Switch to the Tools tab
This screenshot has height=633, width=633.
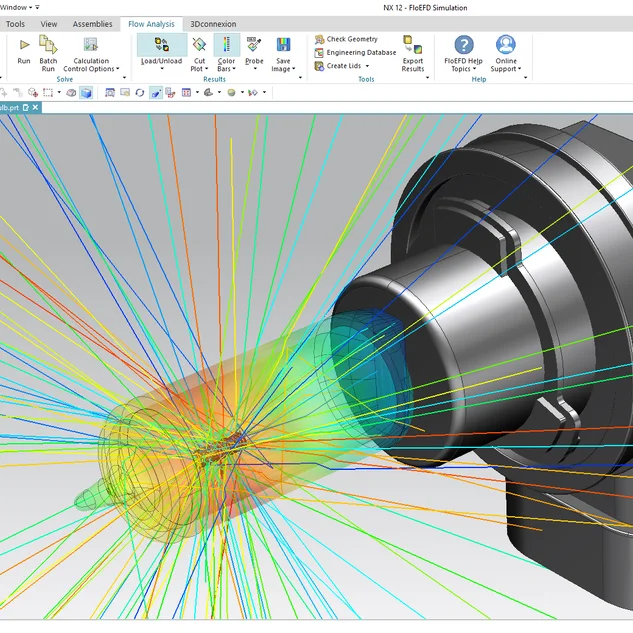(x=15, y=24)
